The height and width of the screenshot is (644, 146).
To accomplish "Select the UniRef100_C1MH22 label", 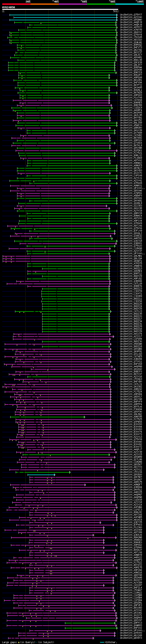I will coord(131,593).
